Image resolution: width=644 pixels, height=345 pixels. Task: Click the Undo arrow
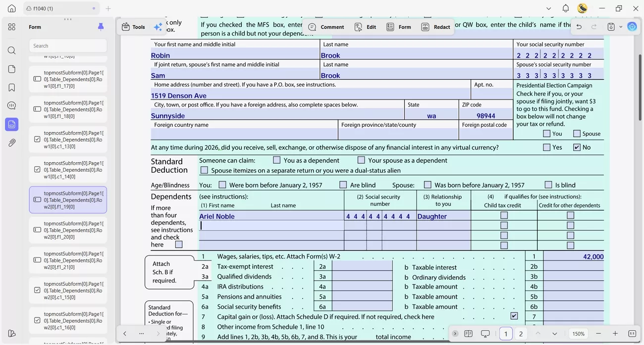579,27
